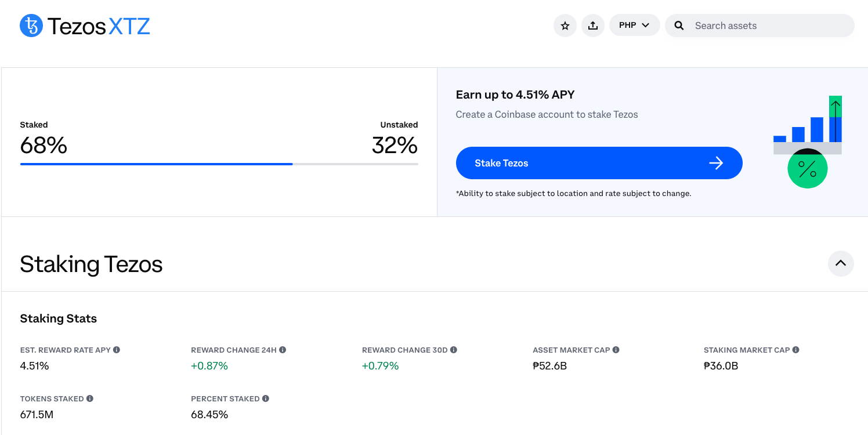868x435 pixels.
Task: Collapse the Staking Tezos section
Action: [840, 263]
